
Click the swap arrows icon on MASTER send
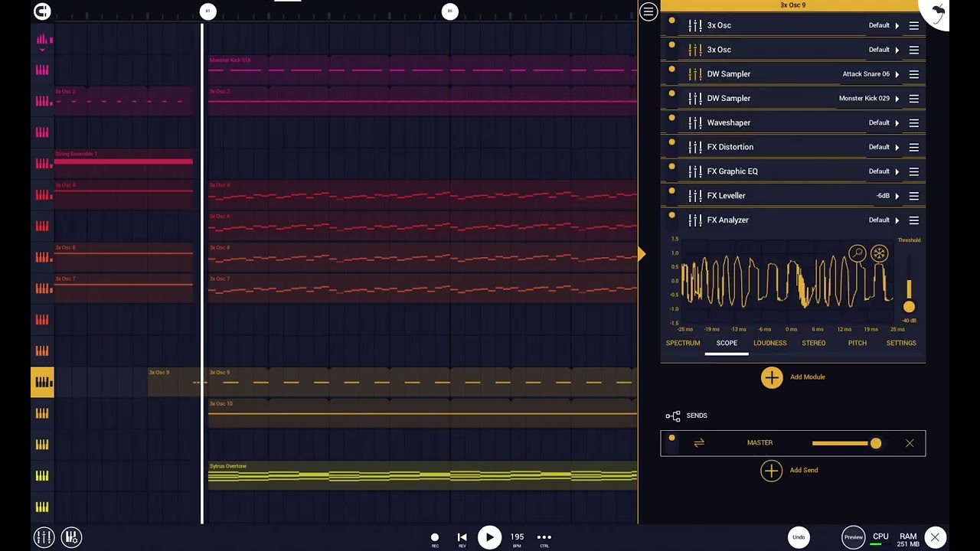(699, 443)
